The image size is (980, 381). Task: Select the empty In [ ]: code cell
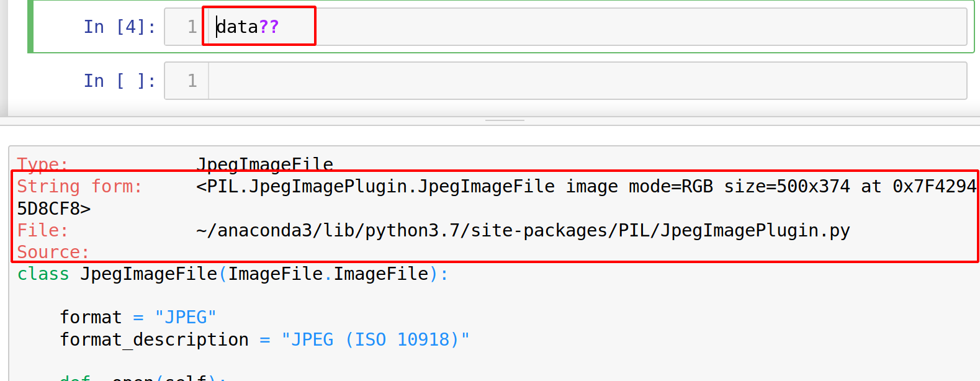click(434, 81)
